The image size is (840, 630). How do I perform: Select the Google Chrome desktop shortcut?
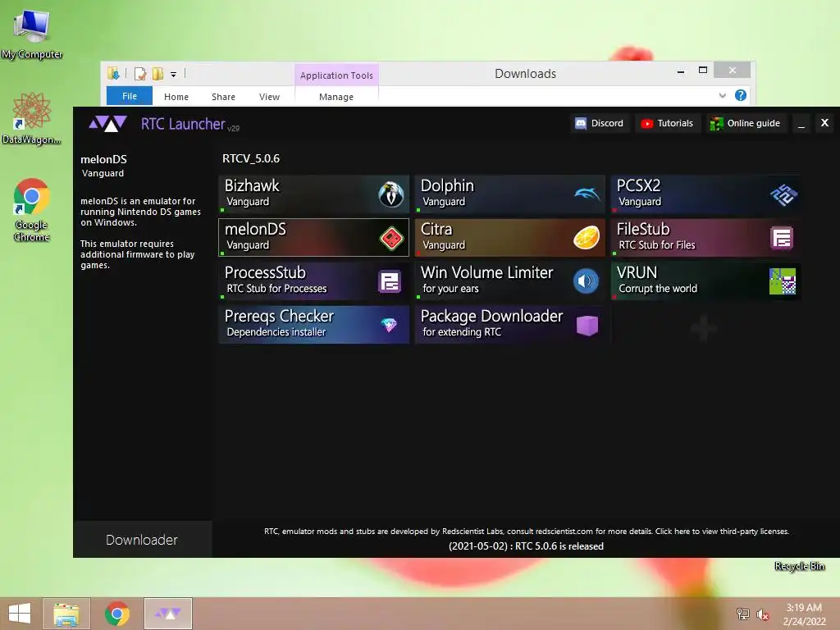point(32,210)
